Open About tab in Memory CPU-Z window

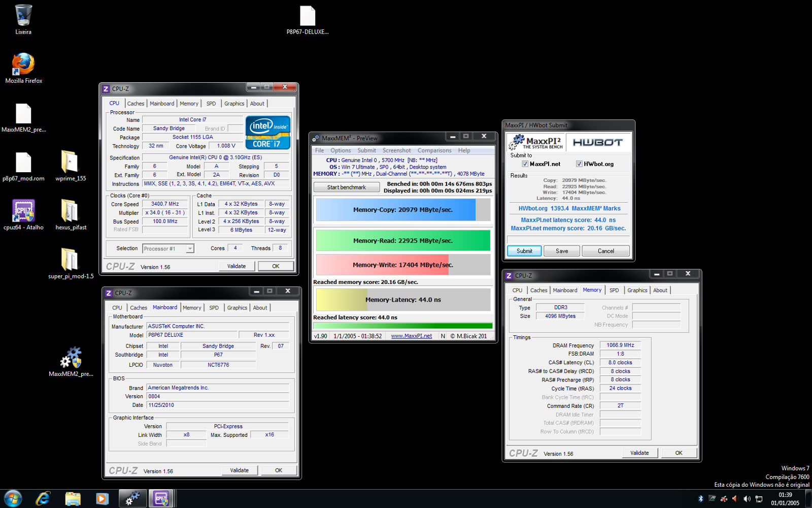click(x=660, y=291)
